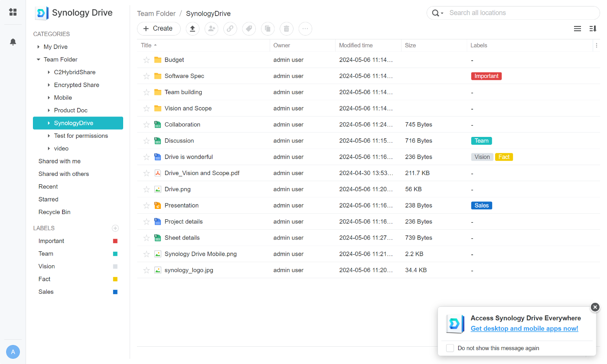Open Get desktop and mobile apps now link
This screenshot has height=364, width=607.
(524, 328)
